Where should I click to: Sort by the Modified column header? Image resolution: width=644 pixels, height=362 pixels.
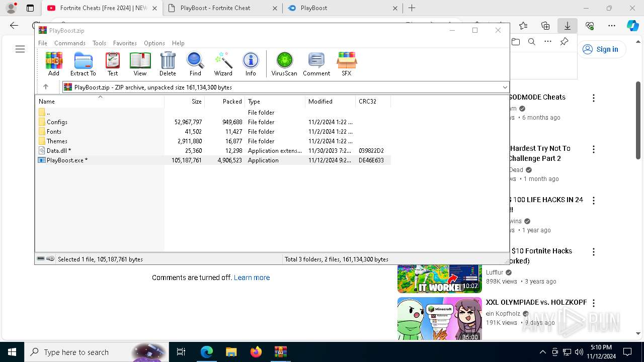[331, 101]
